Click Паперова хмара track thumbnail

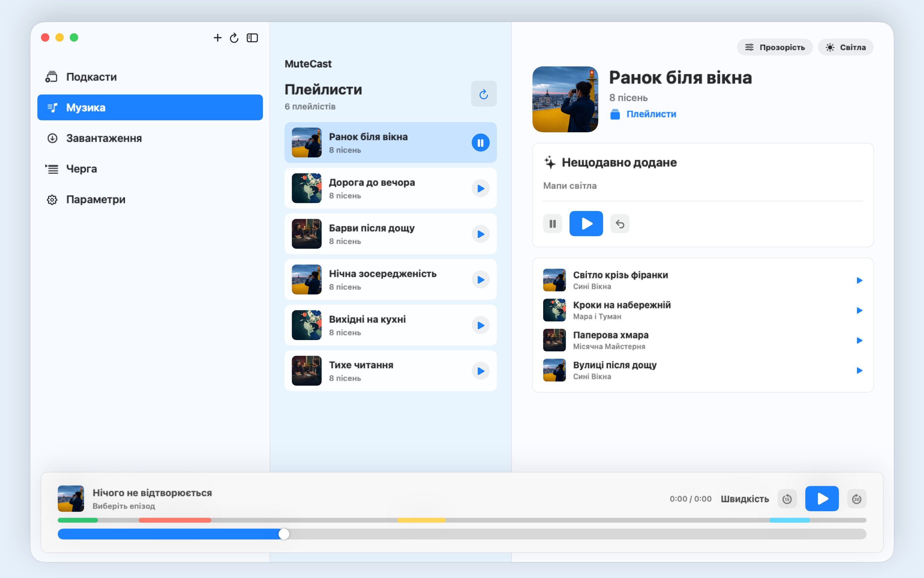554,340
